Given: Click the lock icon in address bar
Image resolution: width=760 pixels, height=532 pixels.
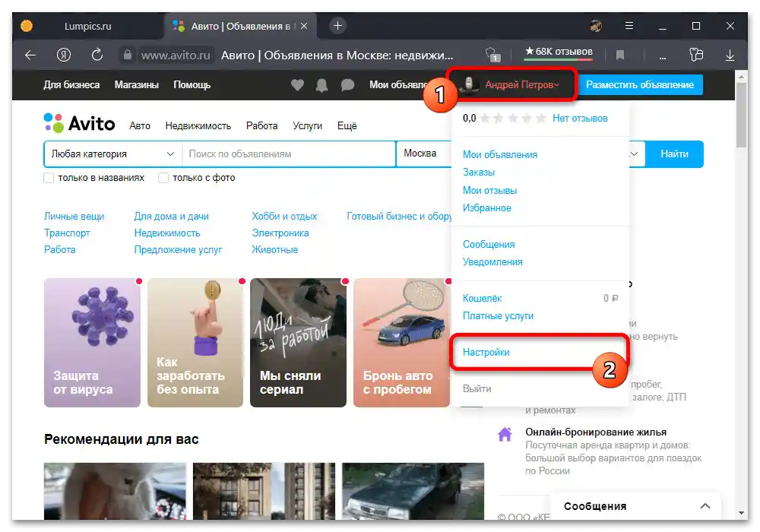Looking at the screenshot, I should click(127, 55).
